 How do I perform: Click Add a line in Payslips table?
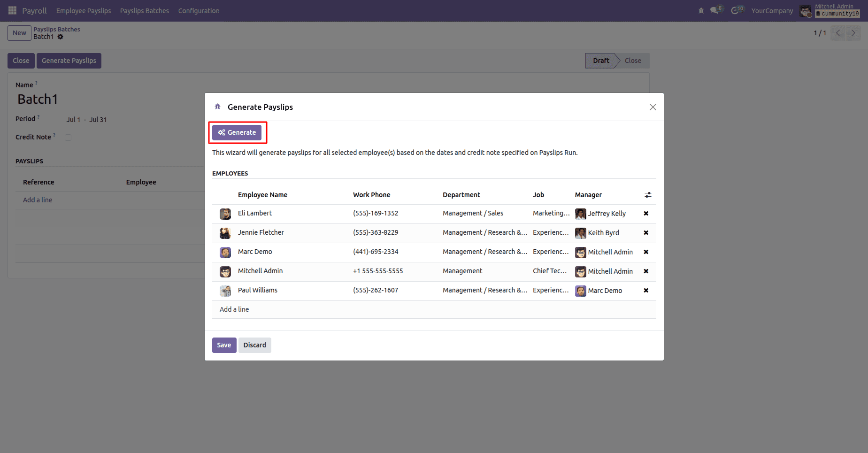click(x=38, y=200)
